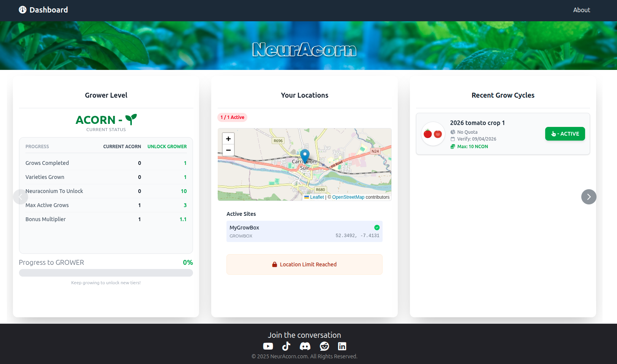The width and height of the screenshot is (617, 364).
Task: Open the LinkedIn footer icon
Action: tap(342, 346)
